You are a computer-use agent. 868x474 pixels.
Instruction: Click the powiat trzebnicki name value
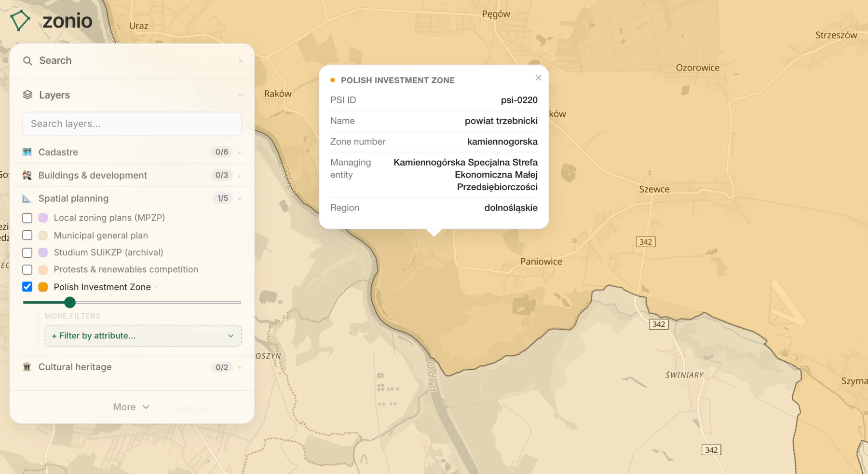(x=501, y=121)
